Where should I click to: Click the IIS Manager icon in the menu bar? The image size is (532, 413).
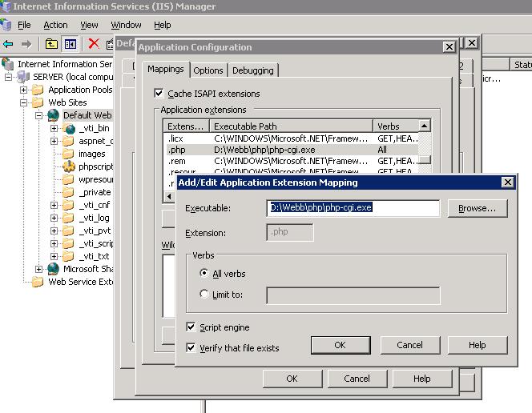[x=6, y=25]
